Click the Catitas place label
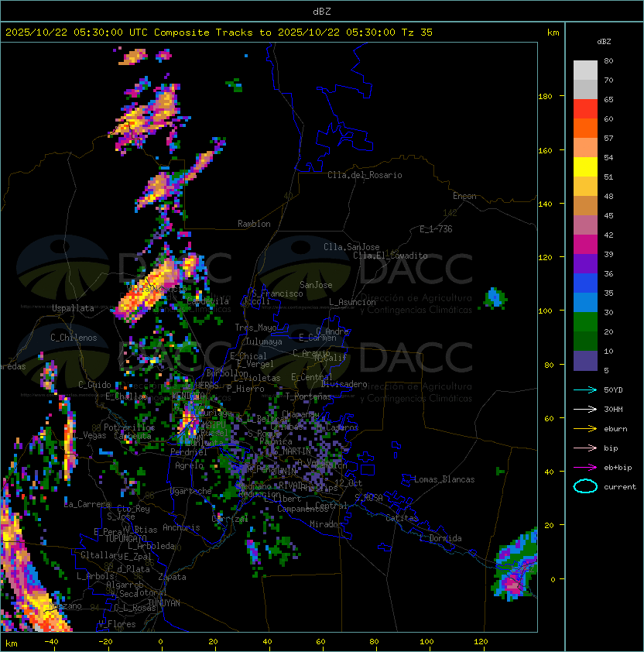Viewport: 644px width, 652px height. click(x=402, y=518)
